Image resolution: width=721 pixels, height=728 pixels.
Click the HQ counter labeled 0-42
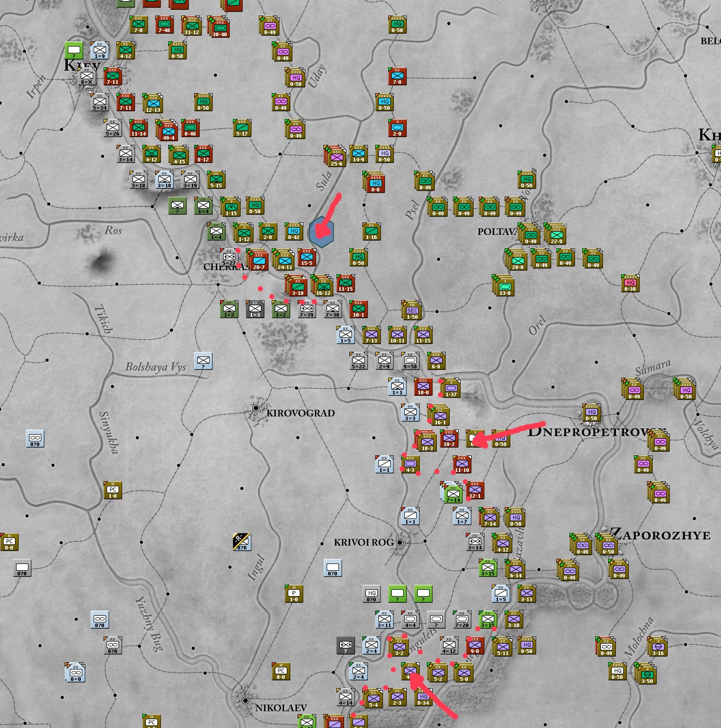pos(294,232)
